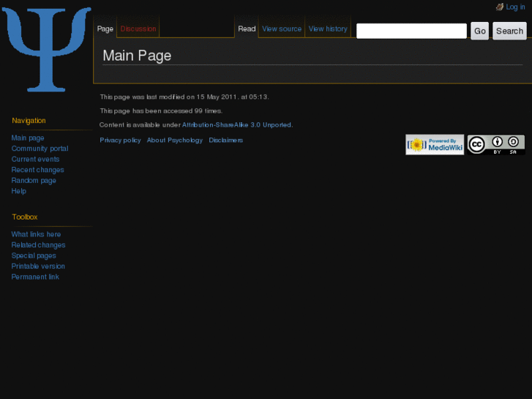The height and width of the screenshot is (399, 532).
Task: Click the Search button
Action: tap(509, 31)
